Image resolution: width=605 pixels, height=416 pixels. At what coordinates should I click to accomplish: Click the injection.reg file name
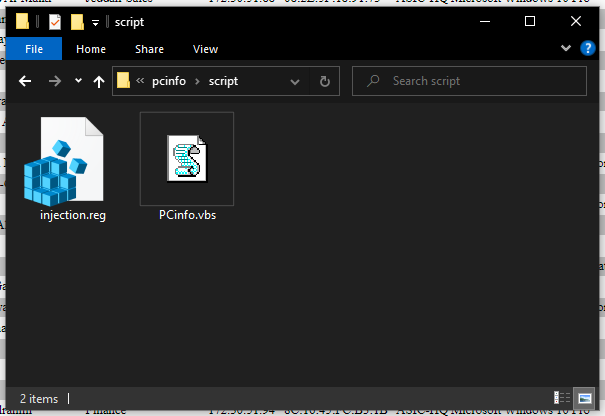73,215
